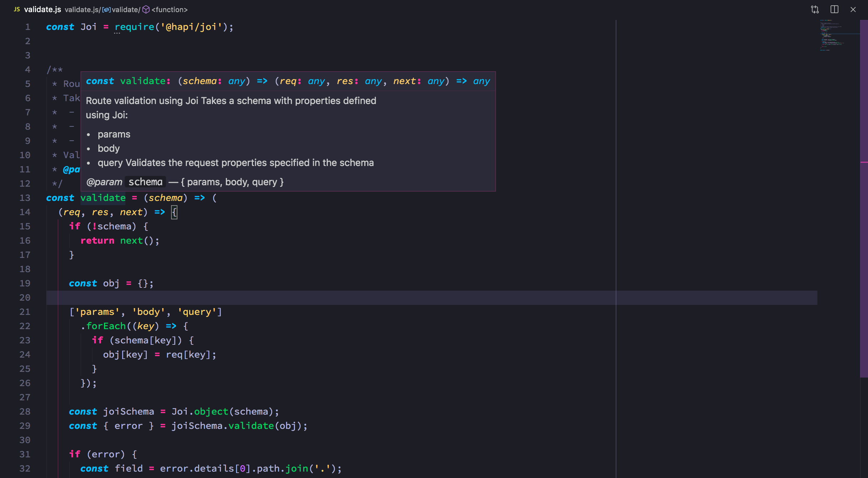The image size is (868, 478).
Task: Click the 'params' string on line 21
Action: point(97,312)
